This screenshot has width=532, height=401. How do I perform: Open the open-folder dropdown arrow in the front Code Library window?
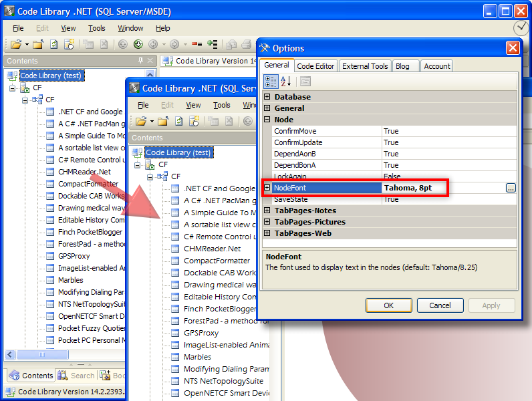152,122
